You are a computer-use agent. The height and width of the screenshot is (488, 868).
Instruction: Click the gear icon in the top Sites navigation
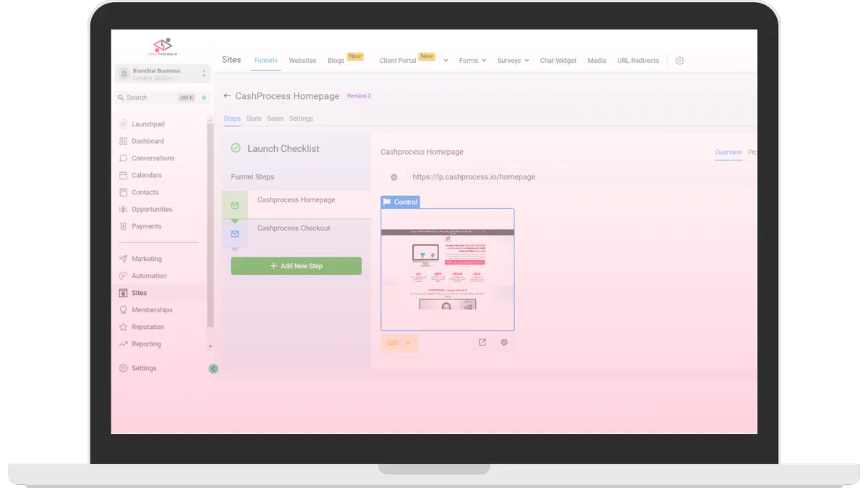(x=680, y=61)
